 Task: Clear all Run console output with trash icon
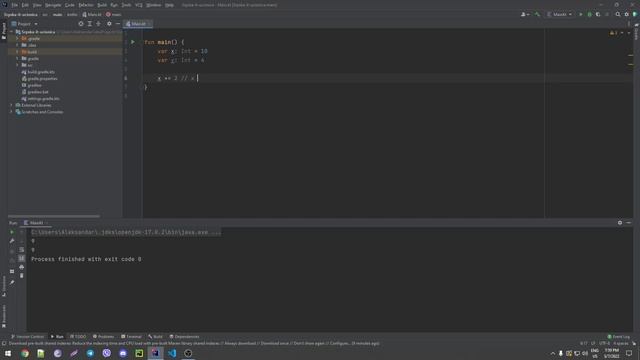coord(22,276)
